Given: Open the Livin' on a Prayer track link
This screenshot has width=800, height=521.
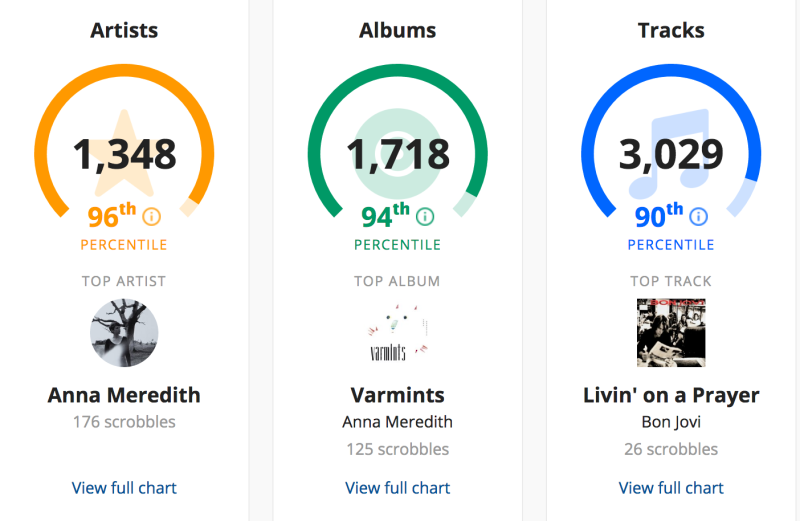Looking at the screenshot, I should point(671,395).
